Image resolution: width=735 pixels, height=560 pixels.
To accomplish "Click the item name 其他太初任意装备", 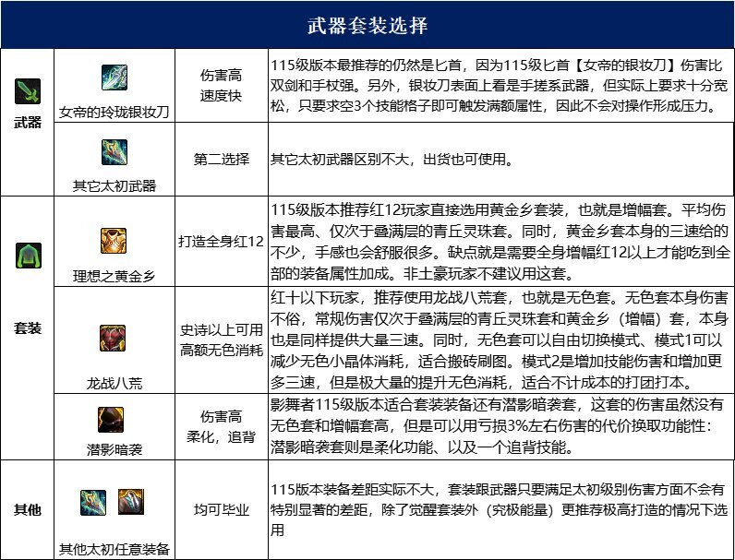I will (114, 549).
